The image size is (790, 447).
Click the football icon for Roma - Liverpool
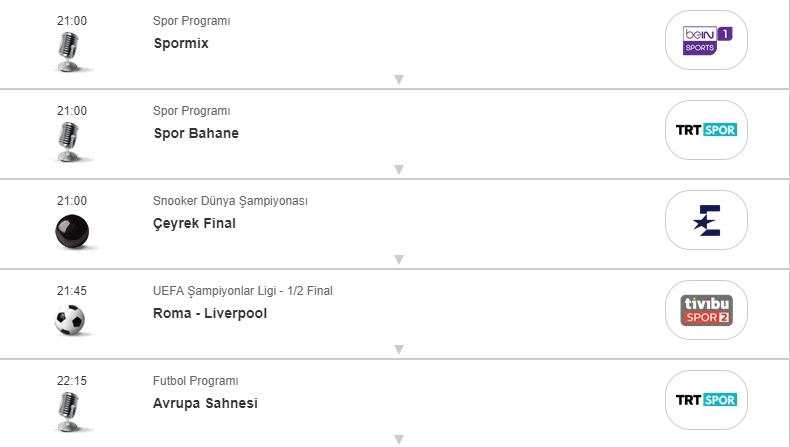pos(70,320)
